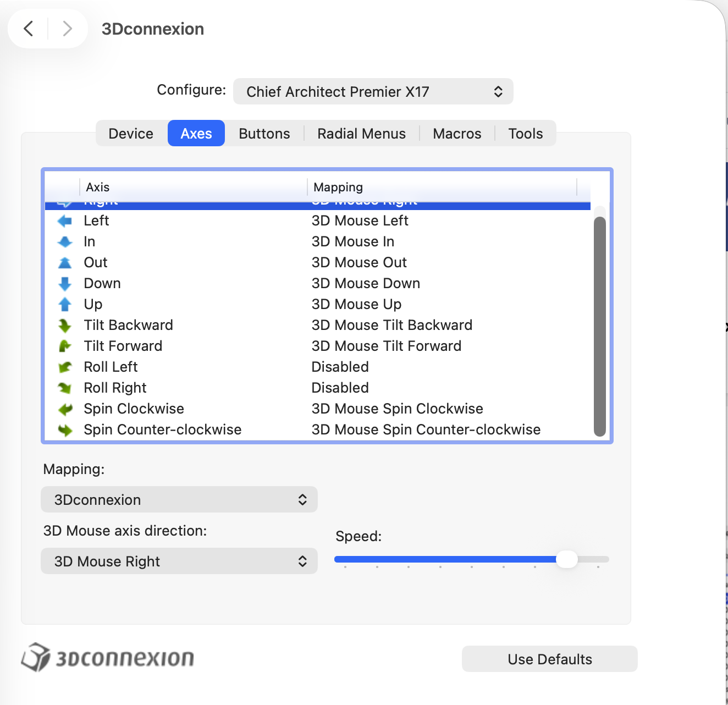Go forward with the right chevron
728x705 pixels.
tap(67, 28)
